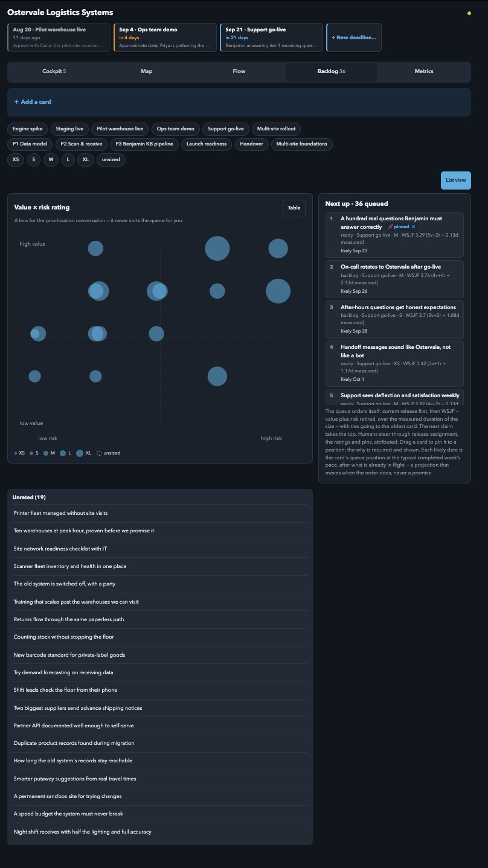The image size is (488, 868).
Task: Select 'Two biggest suppliers send advance shipping notices'
Action: point(160,708)
